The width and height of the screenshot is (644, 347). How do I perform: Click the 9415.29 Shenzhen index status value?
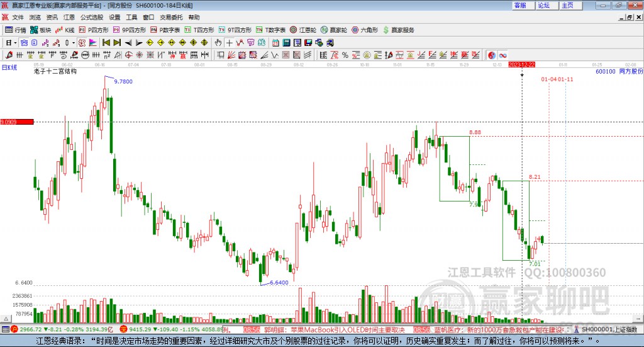click(x=140, y=329)
